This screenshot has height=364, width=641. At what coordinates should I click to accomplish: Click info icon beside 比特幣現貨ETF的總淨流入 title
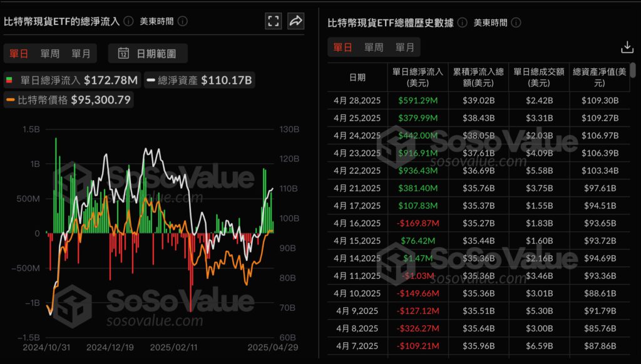click(128, 21)
